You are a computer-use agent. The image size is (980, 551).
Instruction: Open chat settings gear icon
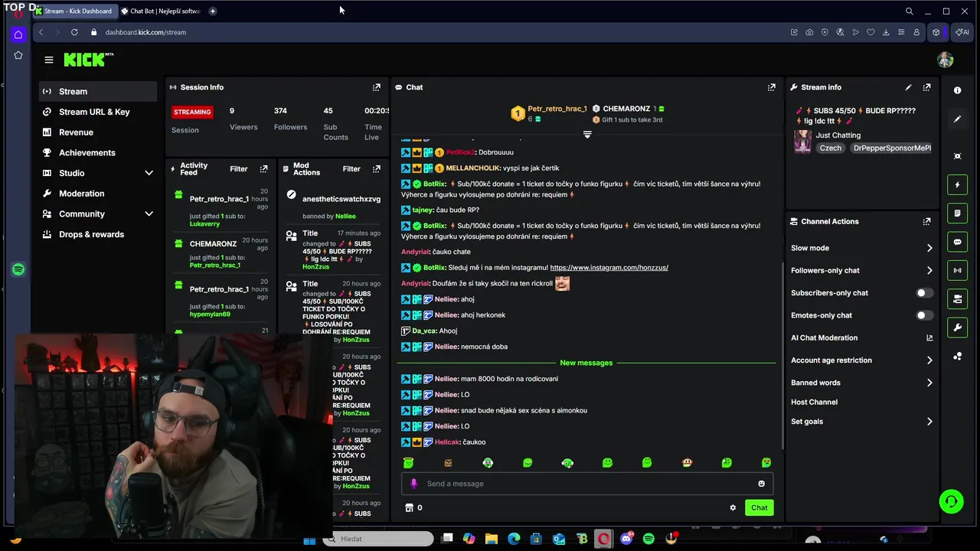(x=733, y=507)
